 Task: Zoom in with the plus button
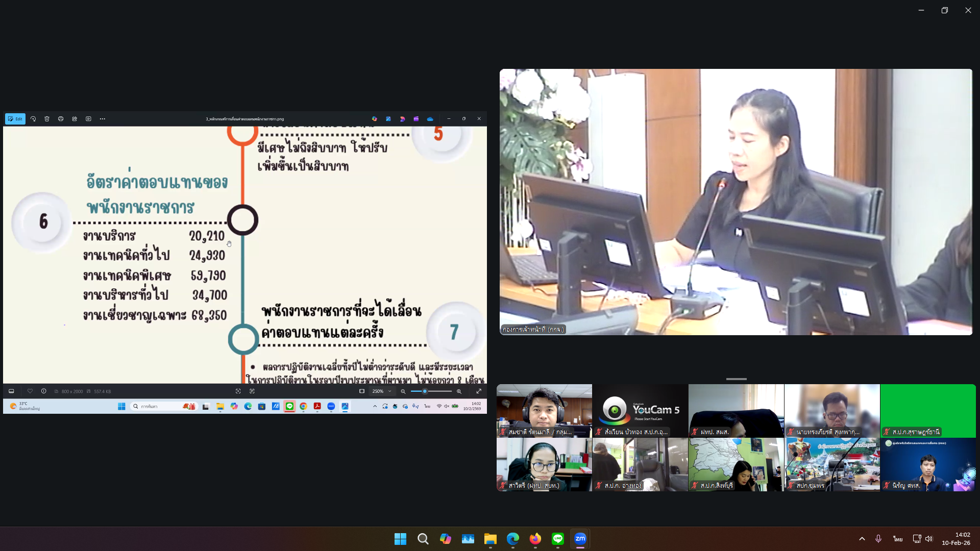pyautogui.click(x=459, y=391)
